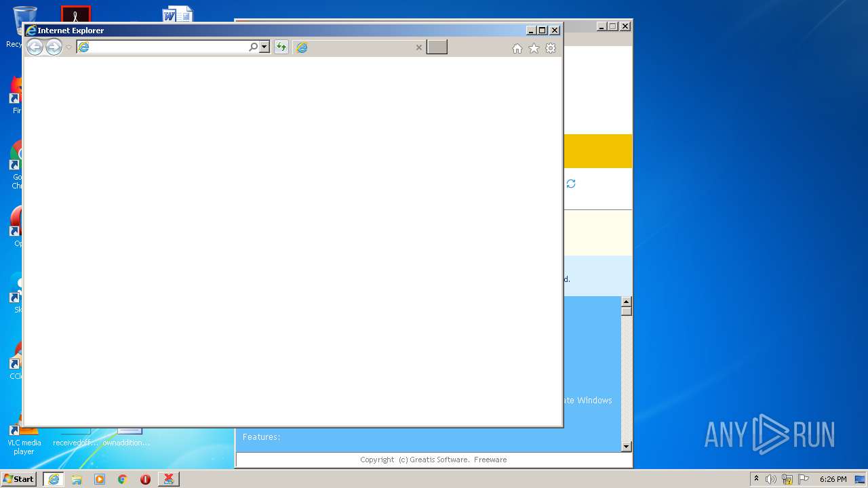
Task: Launch Google Chrome from the taskbar
Action: pos(122,479)
